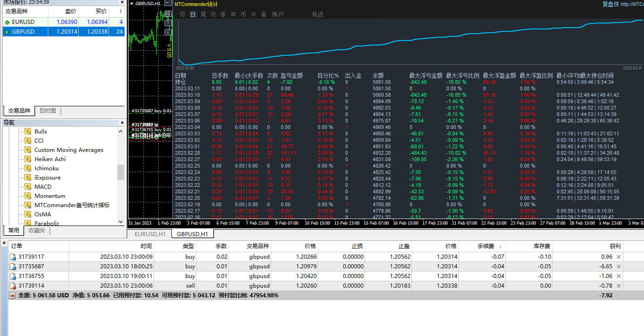Image resolution: width=644 pixels, height=336 pixels.
Task: Click the order icon for ticket 31739117
Action: coord(13,257)
